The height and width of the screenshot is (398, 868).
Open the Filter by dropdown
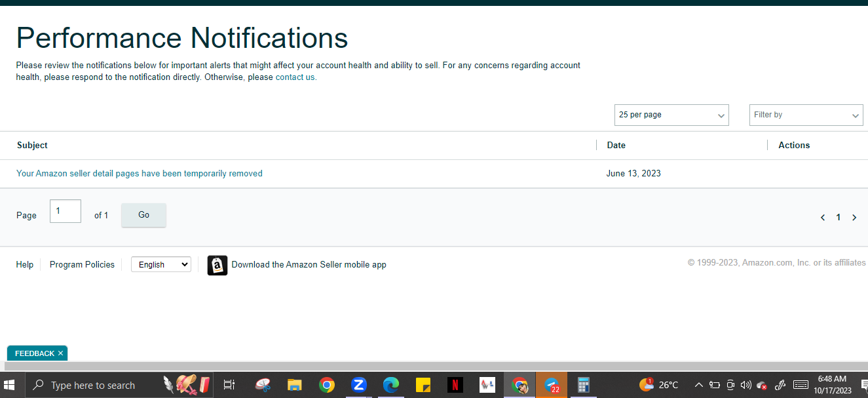806,115
